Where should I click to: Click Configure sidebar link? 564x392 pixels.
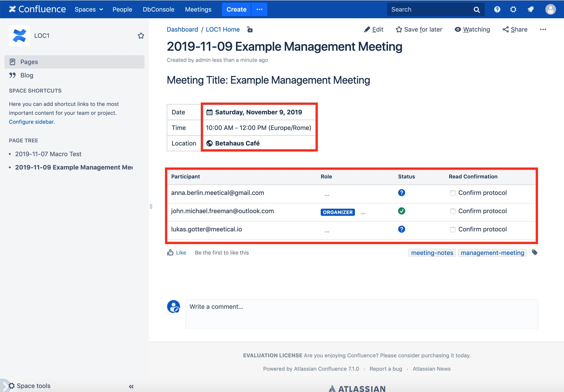tap(31, 122)
